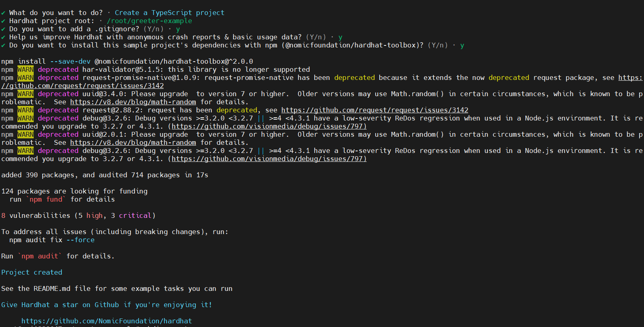Image resolution: width=644 pixels, height=327 pixels.
Task: Open the first visionmedia debug issues 797 link
Action: tap(269, 126)
